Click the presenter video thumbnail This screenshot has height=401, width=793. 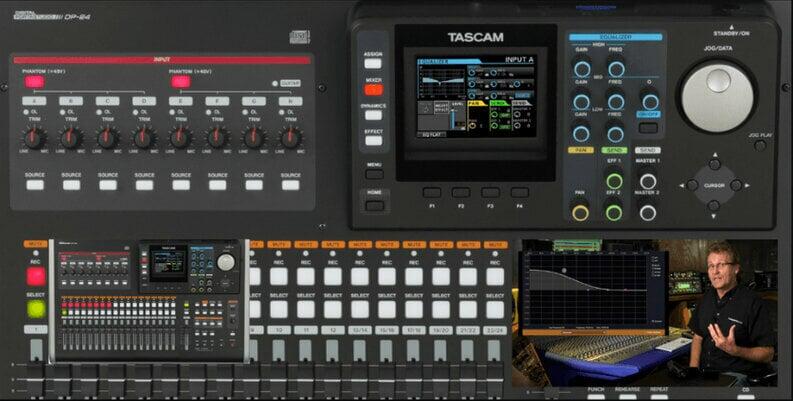(x=720, y=312)
